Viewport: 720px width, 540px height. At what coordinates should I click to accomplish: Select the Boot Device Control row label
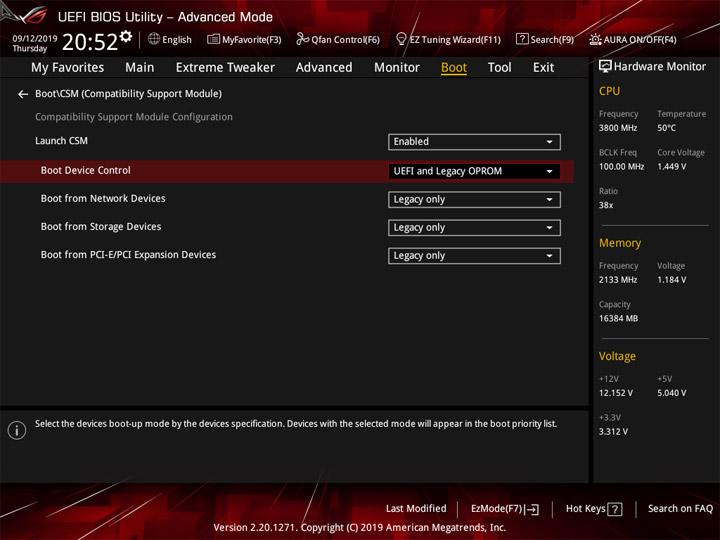coord(85,170)
